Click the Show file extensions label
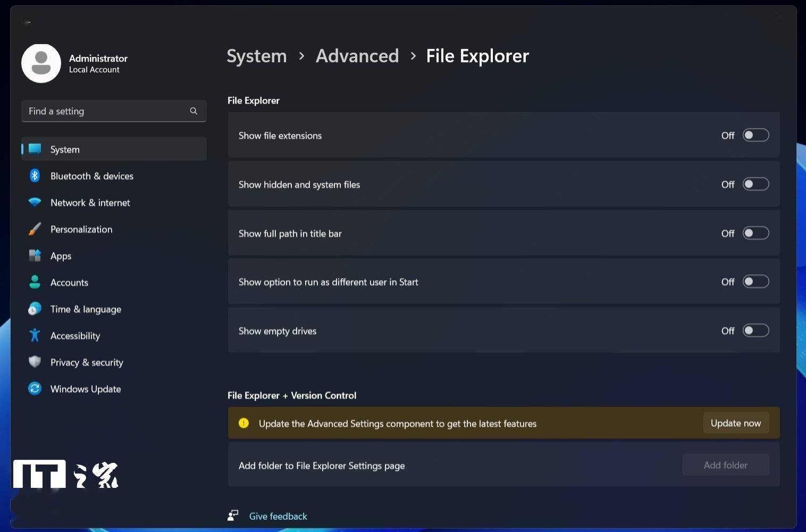 [x=280, y=136]
